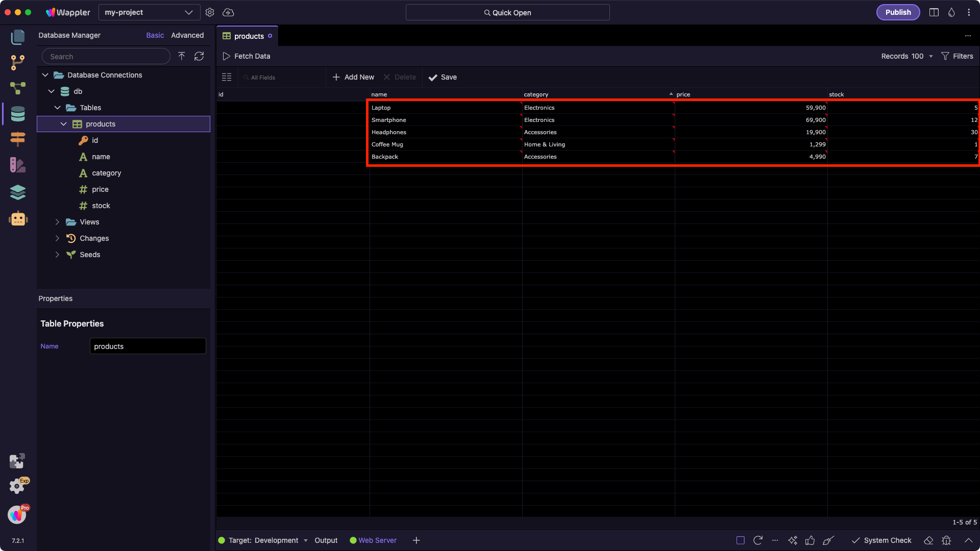This screenshot has height=551, width=980.
Task: Switch to Basic mode in Database Manager
Action: pos(155,35)
